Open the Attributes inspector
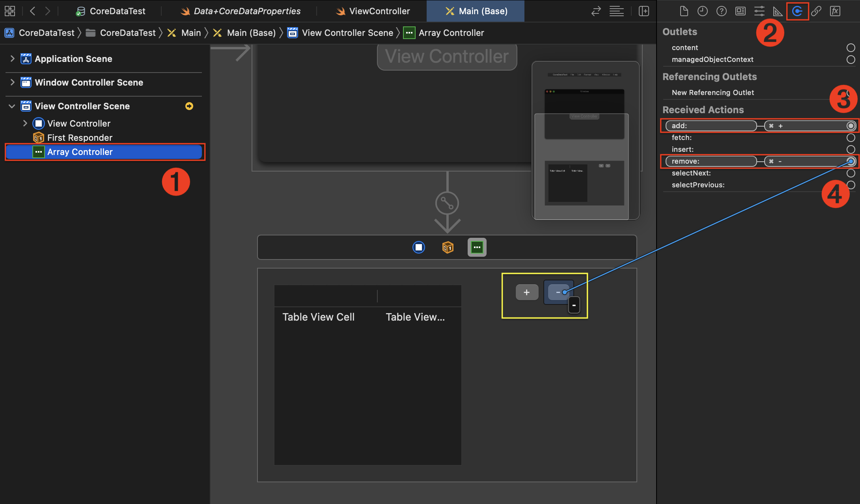Image resolution: width=860 pixels, height=504 pixels. point(759,11)
